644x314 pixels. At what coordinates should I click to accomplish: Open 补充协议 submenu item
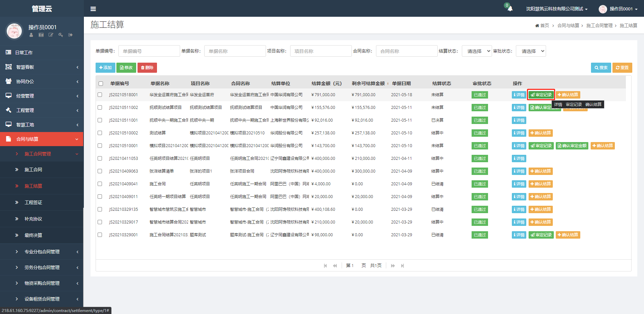[42, 219]
